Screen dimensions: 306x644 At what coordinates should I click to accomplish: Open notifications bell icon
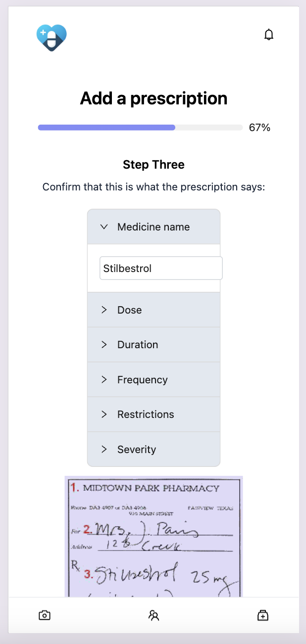coord(269,35)
